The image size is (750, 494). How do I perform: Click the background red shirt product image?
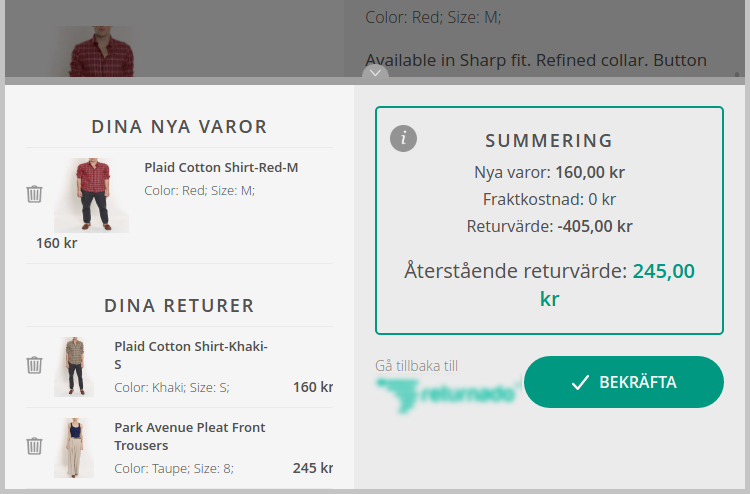pyautogui.click(x=102, y=51)
